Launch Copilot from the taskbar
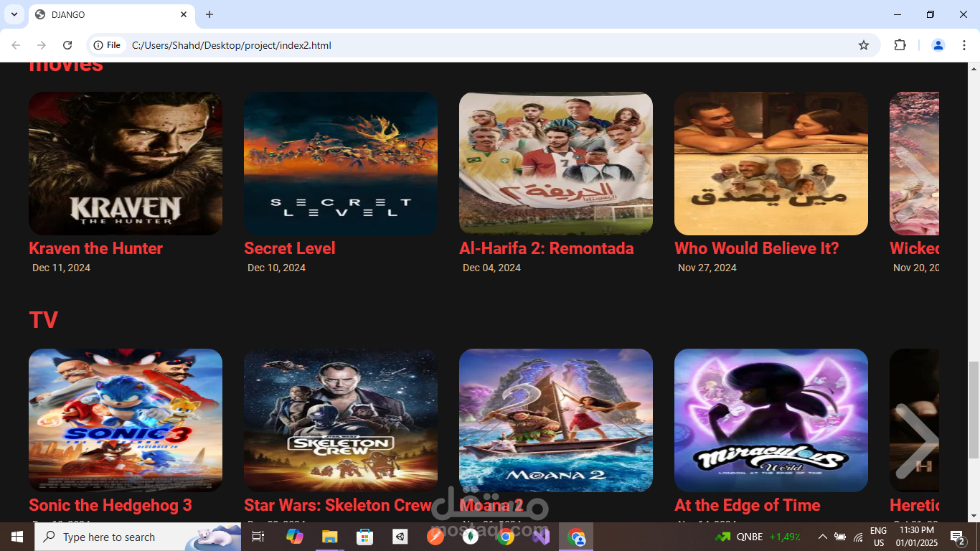 click(x=294, y=537)
